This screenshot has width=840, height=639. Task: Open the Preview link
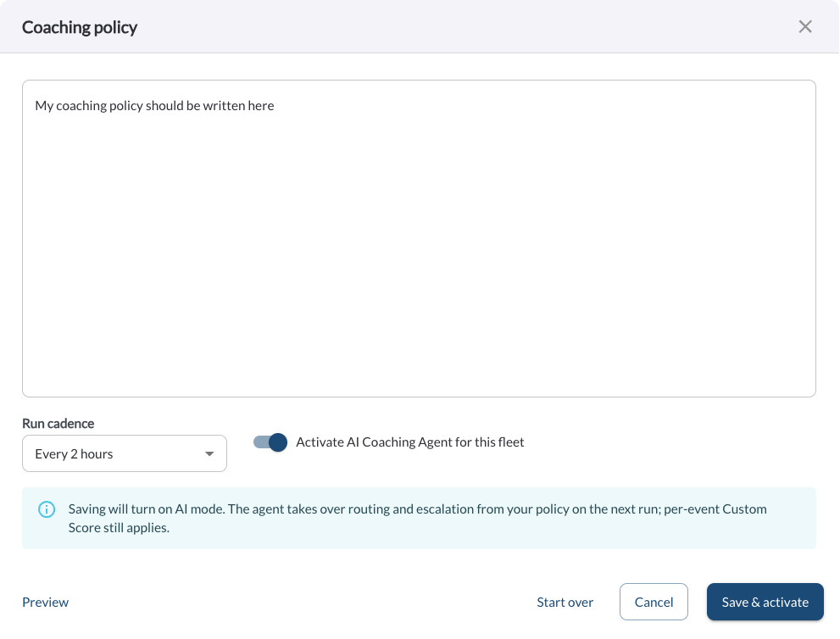coord(46,602)
